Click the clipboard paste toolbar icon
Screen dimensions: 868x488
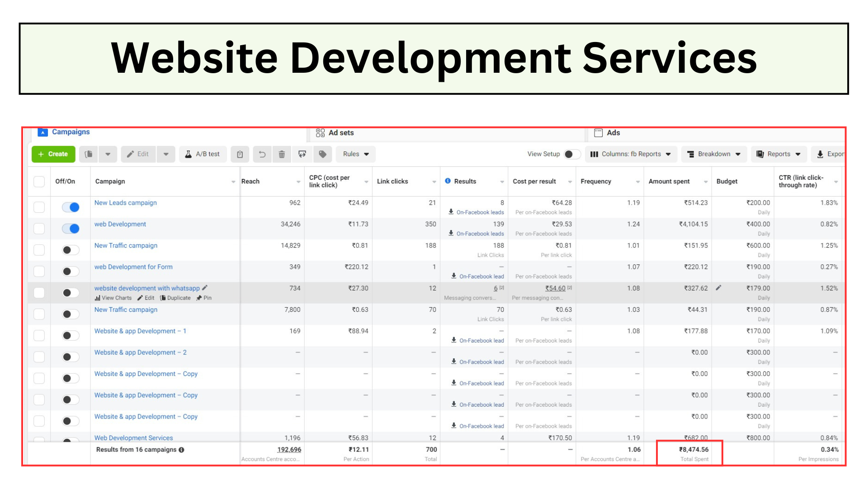pyautogui.click(x=240, y=154)
